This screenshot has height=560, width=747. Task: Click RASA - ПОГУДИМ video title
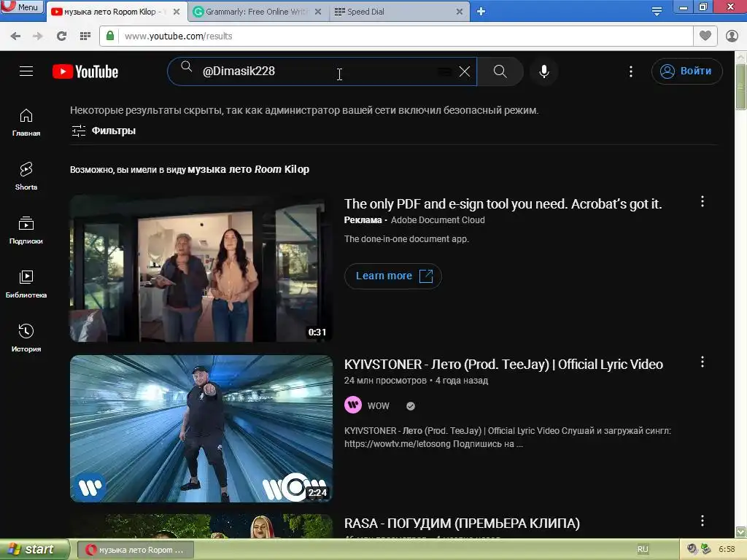(x=462, y=524)
